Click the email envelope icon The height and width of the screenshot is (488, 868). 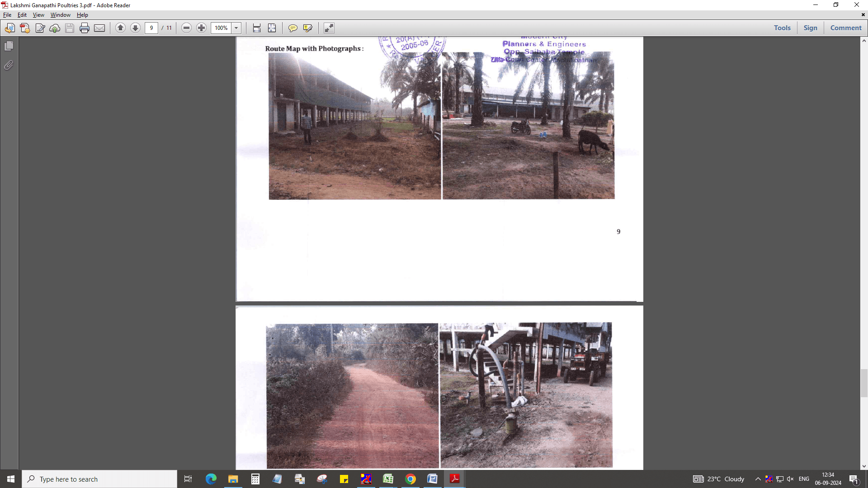pos(99,28)
